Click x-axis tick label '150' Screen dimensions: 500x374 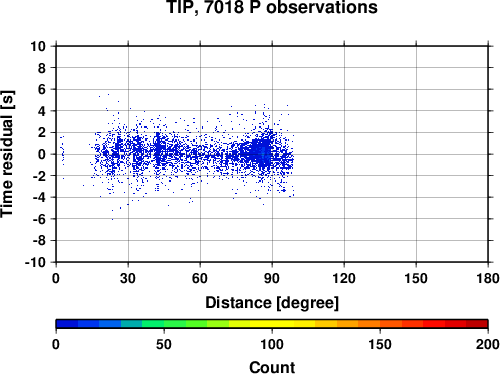[416, 278]
